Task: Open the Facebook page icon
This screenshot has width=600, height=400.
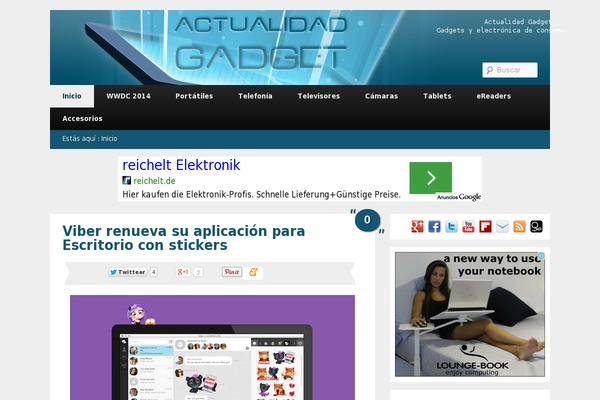Action: [434, 227]
